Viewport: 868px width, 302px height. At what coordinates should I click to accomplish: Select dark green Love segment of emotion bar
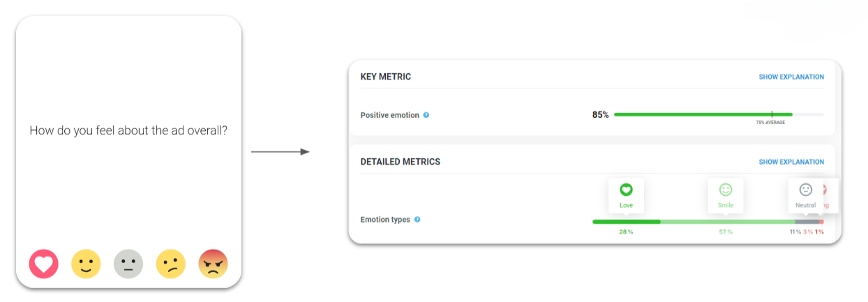(627, 222)
